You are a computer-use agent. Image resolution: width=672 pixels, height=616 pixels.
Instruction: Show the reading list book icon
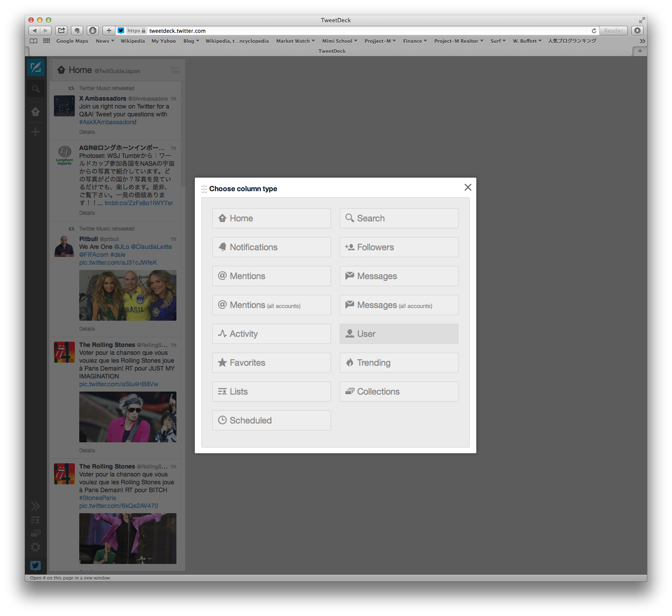[x=34, y=41]
